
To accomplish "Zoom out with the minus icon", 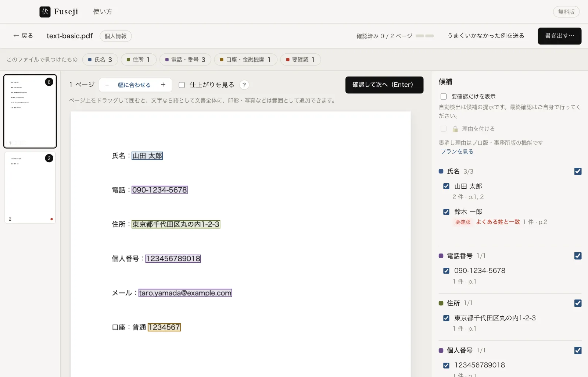I will pyautogui.click(x=107, y=85).
